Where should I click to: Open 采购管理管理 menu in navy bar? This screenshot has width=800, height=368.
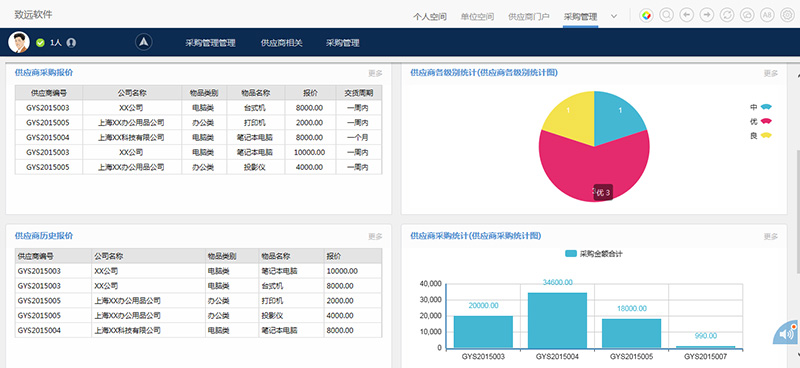click(x=210, y=43)
